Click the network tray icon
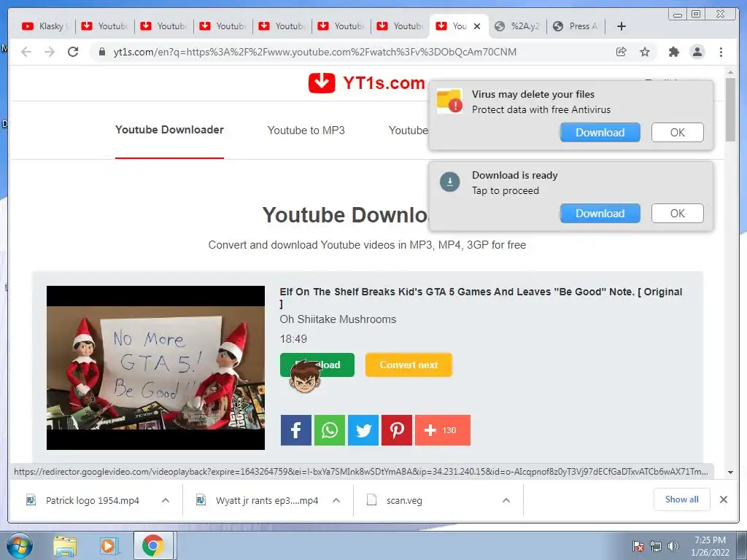This screenshot has width=747, height=560. click(x=656, y=545)
